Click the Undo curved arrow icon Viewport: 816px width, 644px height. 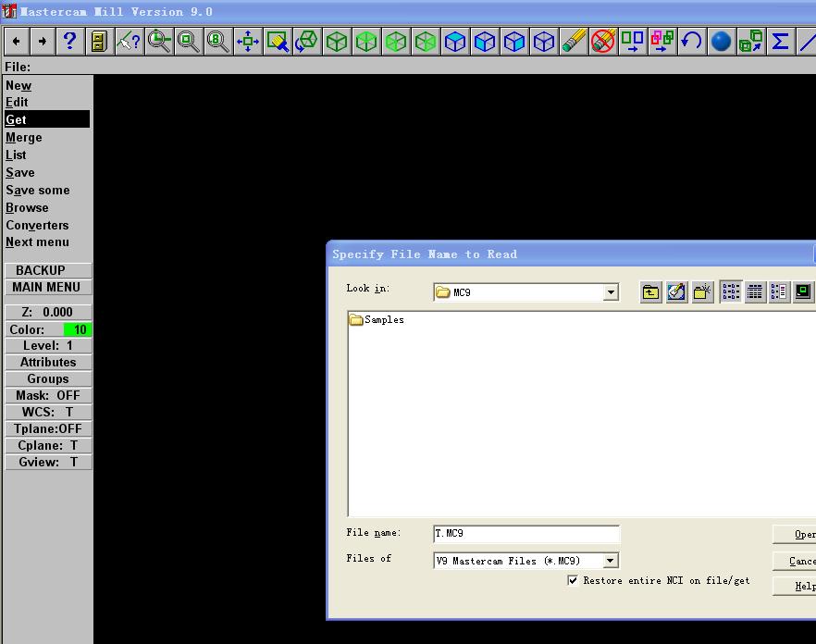[x=692, y=41]
